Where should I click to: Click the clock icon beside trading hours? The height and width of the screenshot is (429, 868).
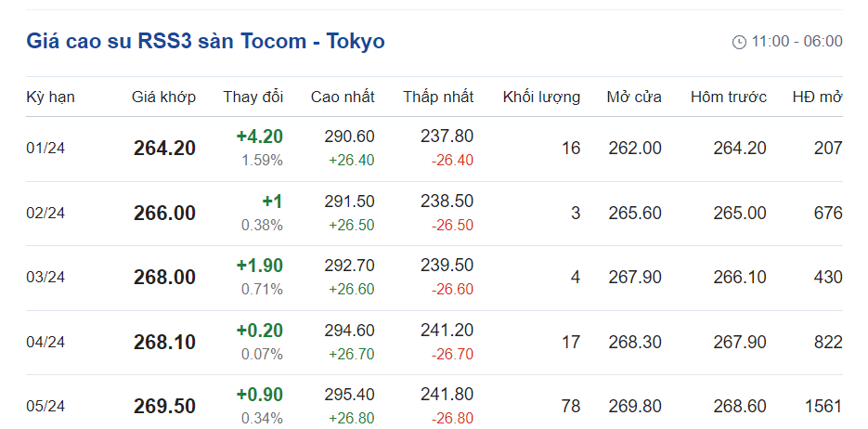739,42
